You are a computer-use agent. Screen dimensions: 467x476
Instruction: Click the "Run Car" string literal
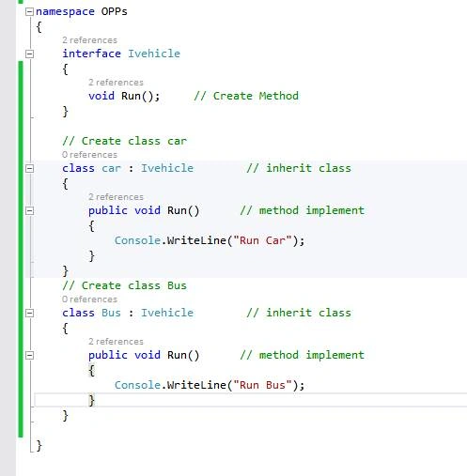(x=262, y=240)
